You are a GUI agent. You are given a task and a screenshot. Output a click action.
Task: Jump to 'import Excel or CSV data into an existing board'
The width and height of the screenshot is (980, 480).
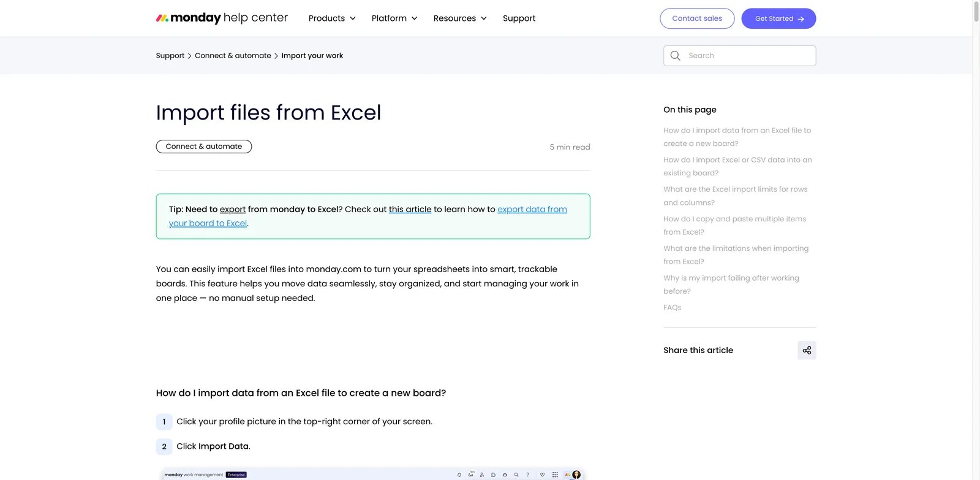737,166
